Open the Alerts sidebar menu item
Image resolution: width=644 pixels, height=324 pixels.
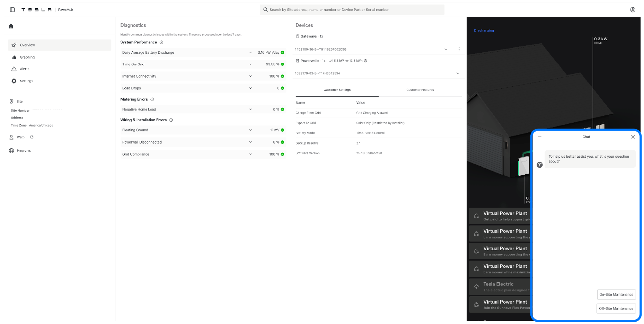click(25, 69)
